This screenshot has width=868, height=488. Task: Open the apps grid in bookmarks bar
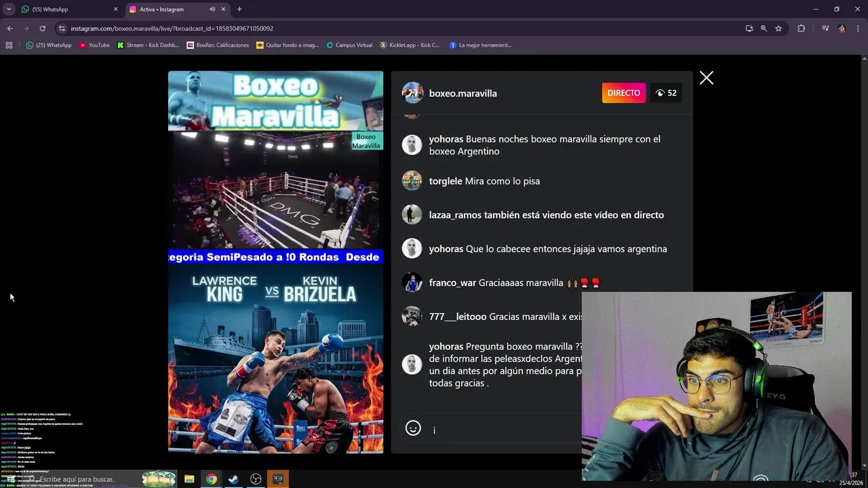9,45
